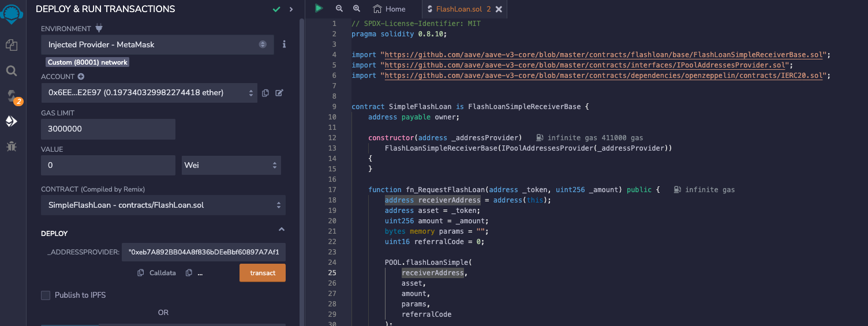Zoom out the editor font size
The image size is (868, 326).
tap(339, 9)
